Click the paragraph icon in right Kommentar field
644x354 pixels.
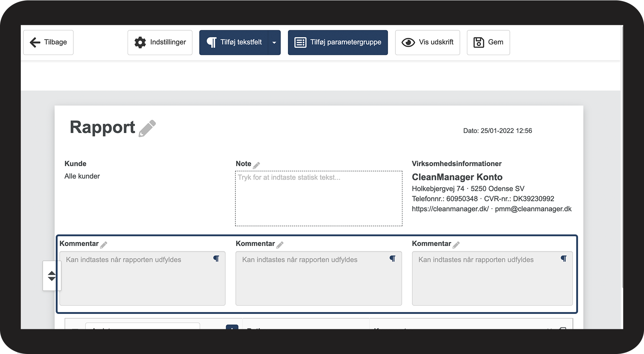563,258
